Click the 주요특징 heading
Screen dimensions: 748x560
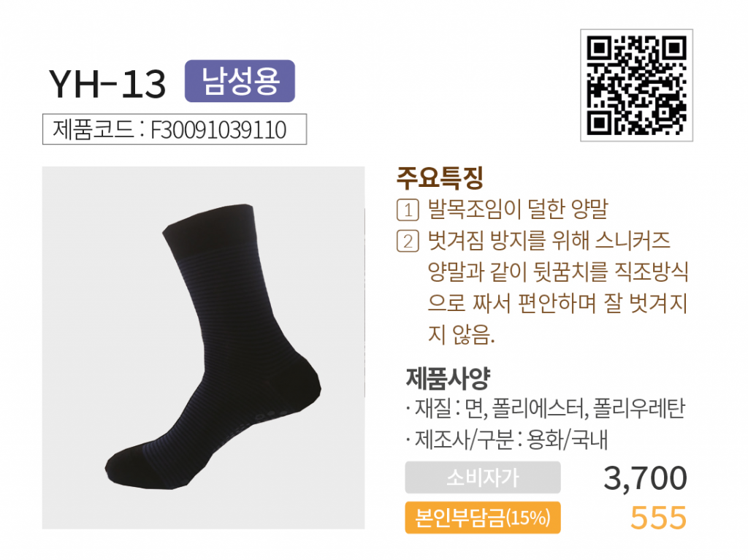[440, 177]
